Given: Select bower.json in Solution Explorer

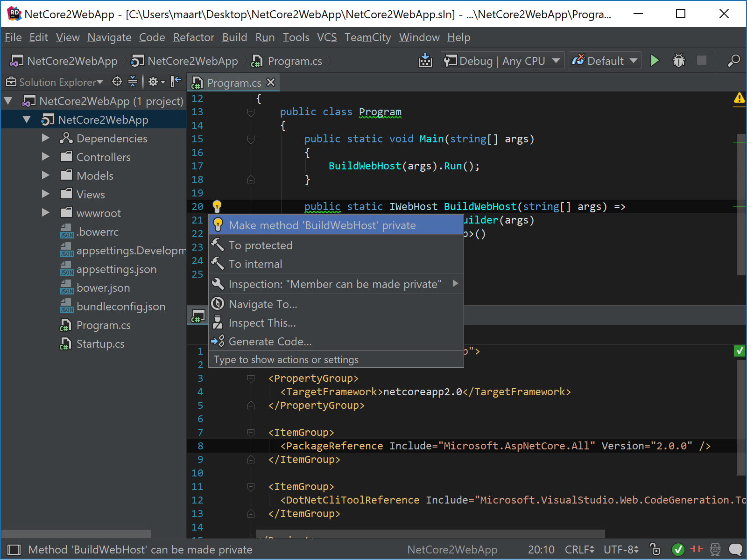Looking at the screenshot, I should click(103, 288).
